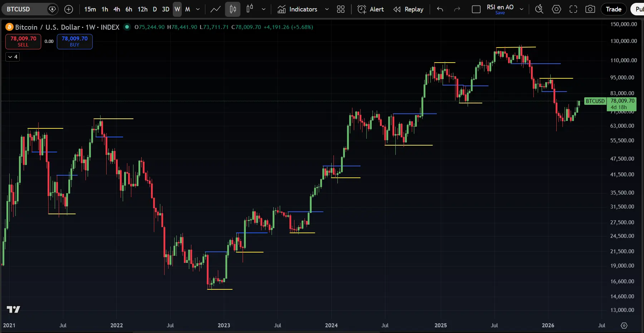The width and height of the screenshot is (644, 333).
Task: Click the BTCUSD price label on price scale
Action: (x=595, y=101)
